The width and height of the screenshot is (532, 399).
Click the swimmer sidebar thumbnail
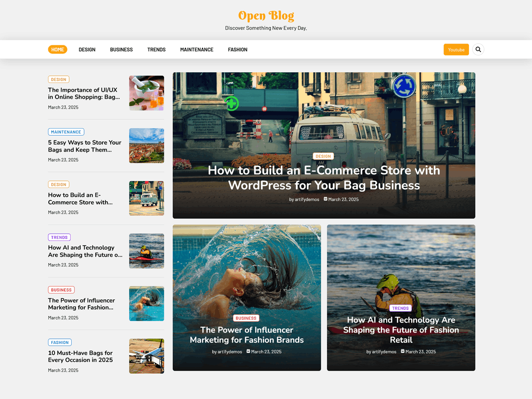(147, 304)
